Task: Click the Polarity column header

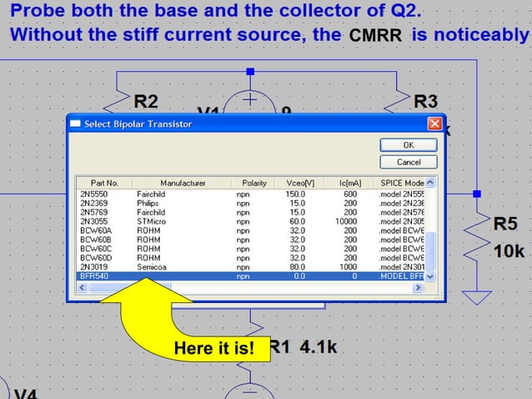Action: pyautogui.click(x=253, y=183)
